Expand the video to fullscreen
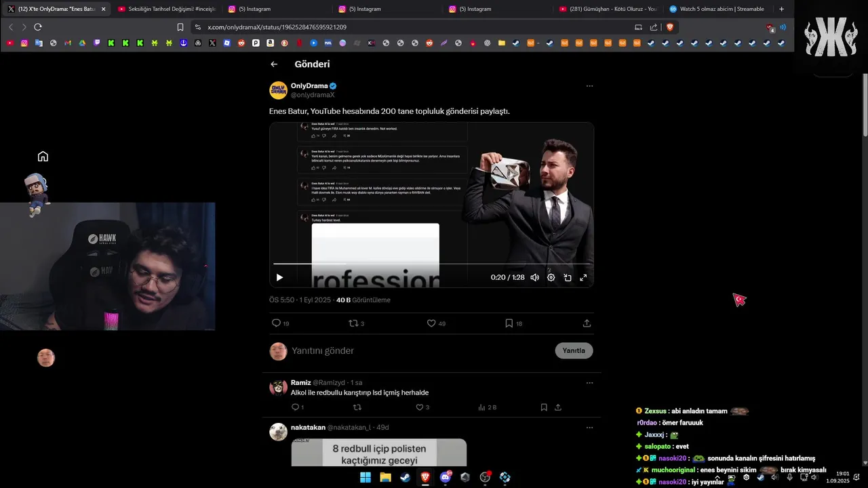 (x=583, y=277)
